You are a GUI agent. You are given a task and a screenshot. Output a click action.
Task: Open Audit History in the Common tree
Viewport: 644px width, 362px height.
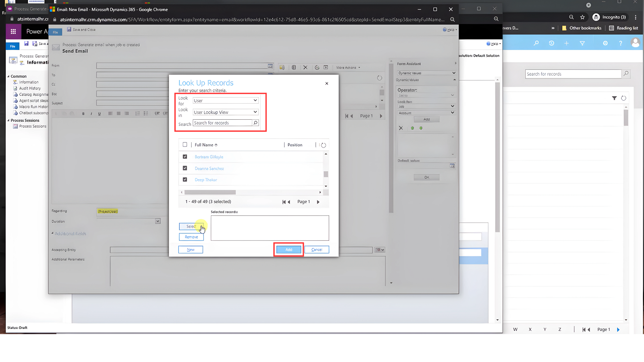click(30, 88)
